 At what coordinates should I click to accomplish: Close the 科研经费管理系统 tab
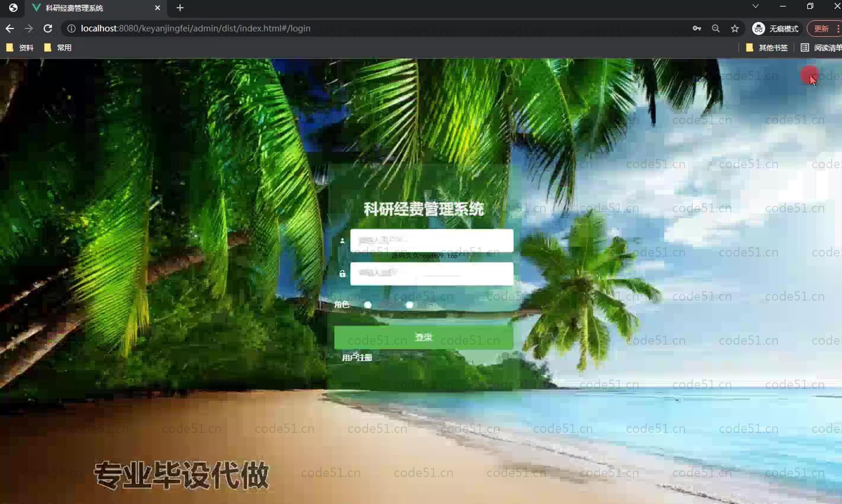(157, 8)
